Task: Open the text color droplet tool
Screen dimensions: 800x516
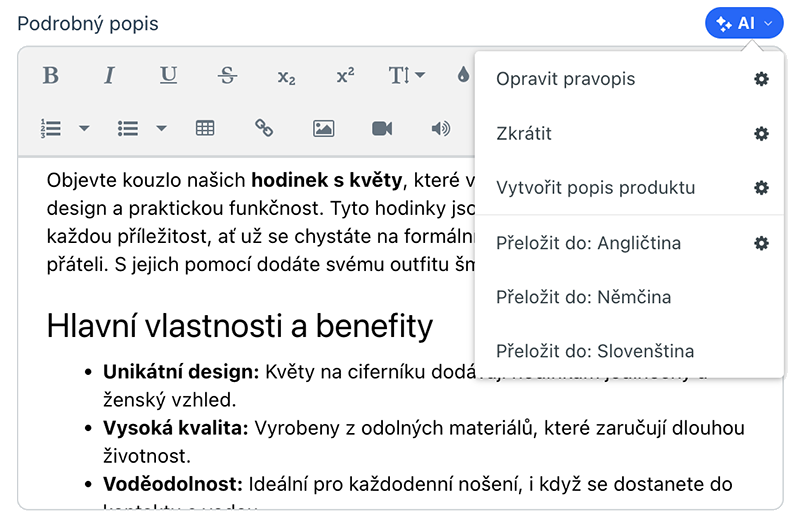Action: [x=463, y=75]
